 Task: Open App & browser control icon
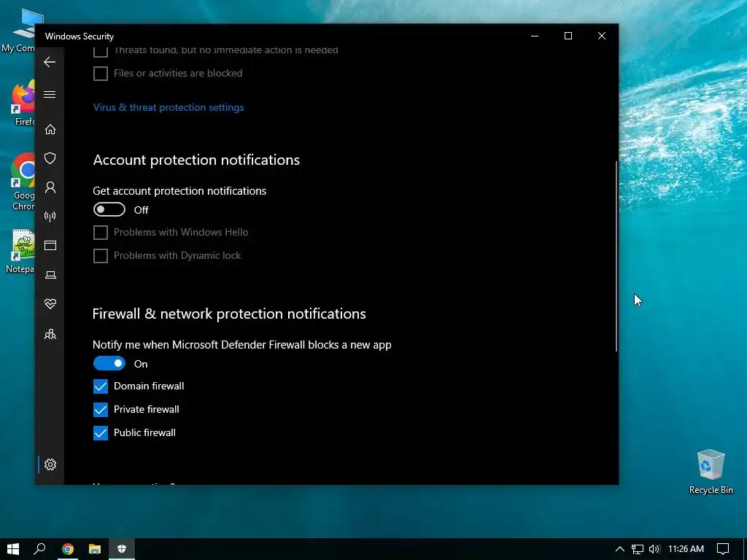(50, 245)
